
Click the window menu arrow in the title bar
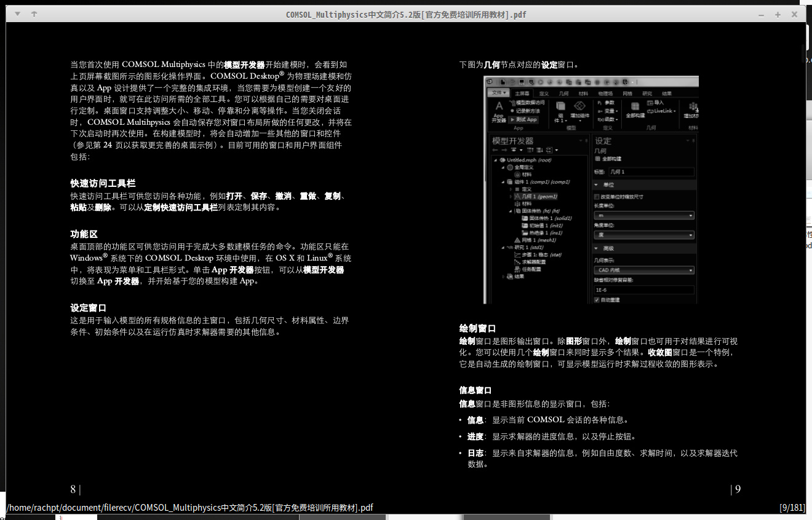point(17,14)
